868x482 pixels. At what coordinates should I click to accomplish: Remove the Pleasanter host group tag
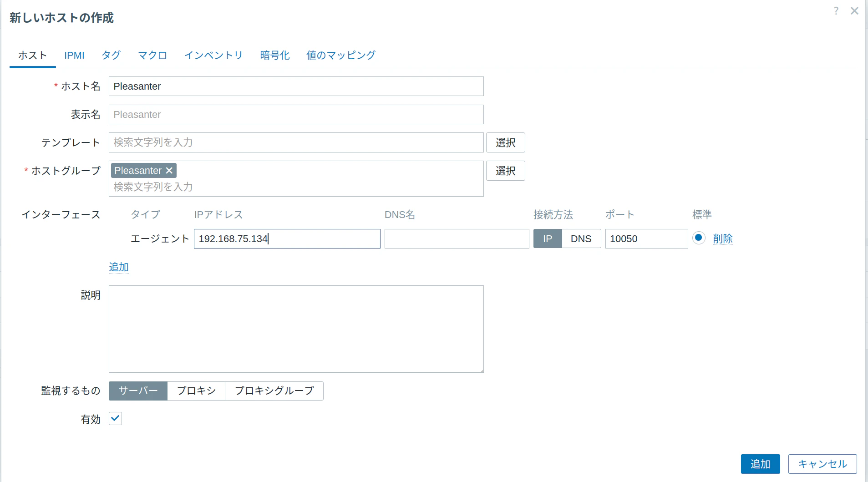[169, 170]
